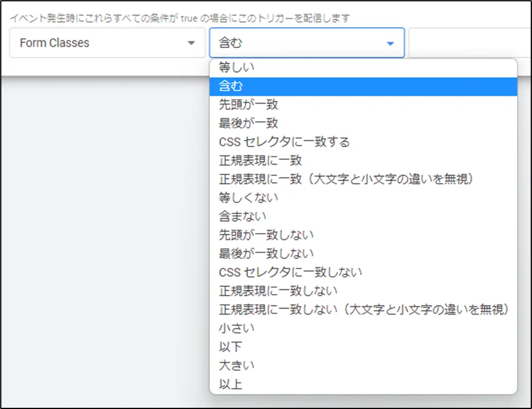Screen dimensions: 532x409
Task: Pick 最後が一致 from the list
Action: (x=248, y=123)
